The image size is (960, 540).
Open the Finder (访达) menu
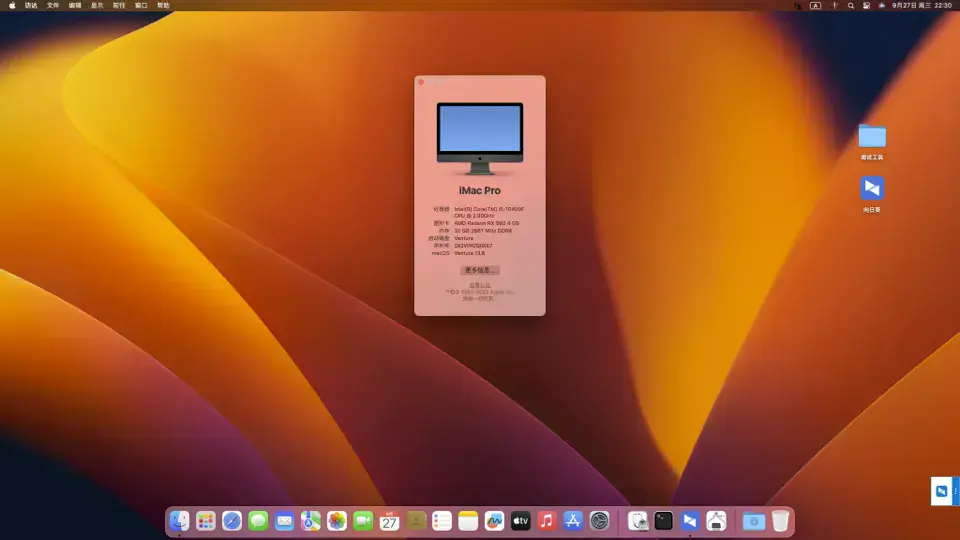(x=31, y=6)
